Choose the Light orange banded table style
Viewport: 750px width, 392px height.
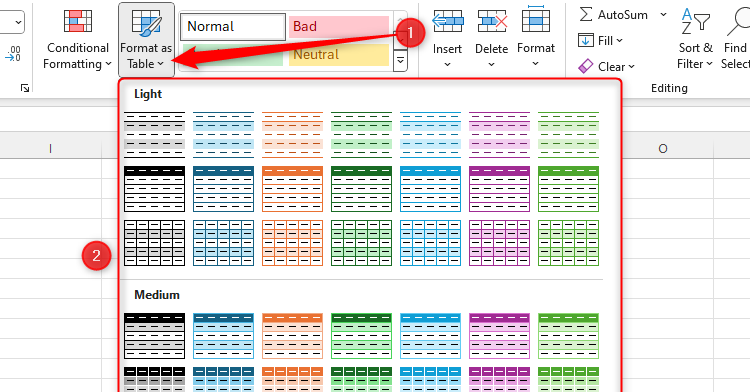click(292, 135)
